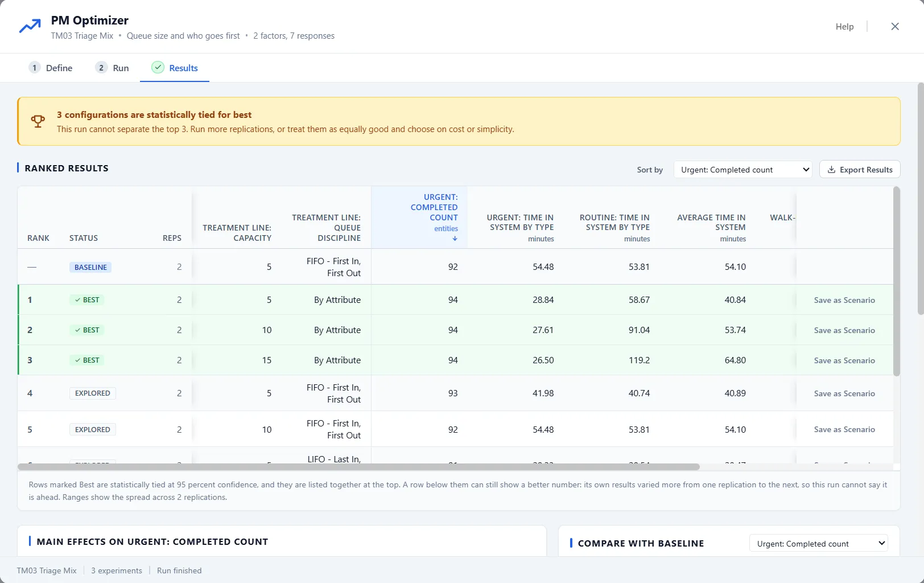This screenshot has width=924, height=583.
Task: Click By Attribute in rank 2 row
Action: tap(337, 330)
